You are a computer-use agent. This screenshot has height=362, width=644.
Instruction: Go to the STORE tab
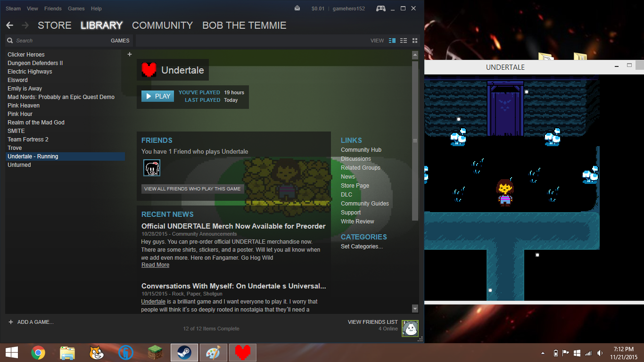point(55,25)
